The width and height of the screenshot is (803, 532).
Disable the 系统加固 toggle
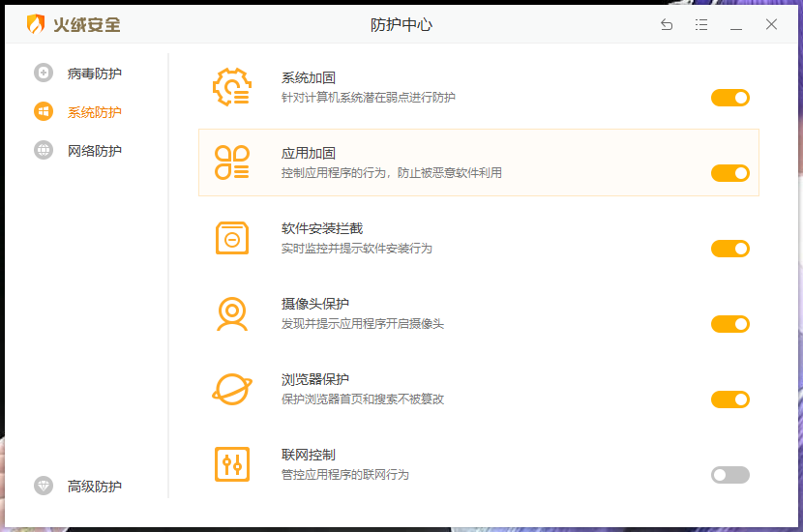click(729, 98)
